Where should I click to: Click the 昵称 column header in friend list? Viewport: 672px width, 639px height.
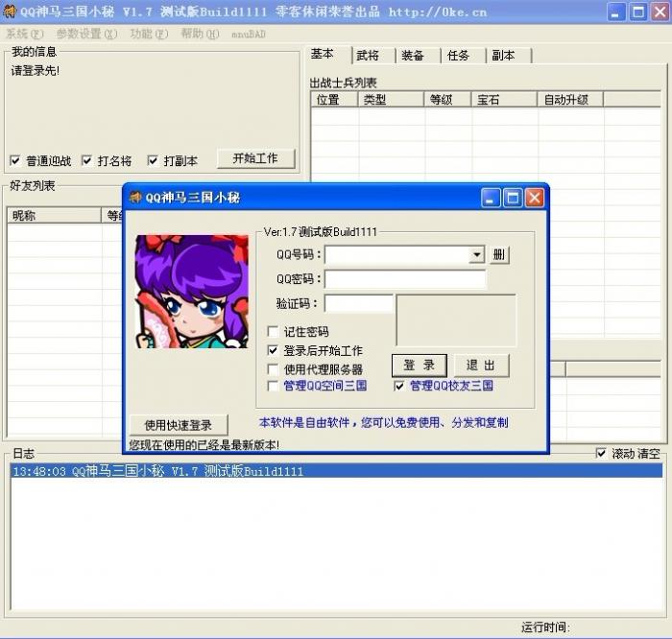point(54,216)
